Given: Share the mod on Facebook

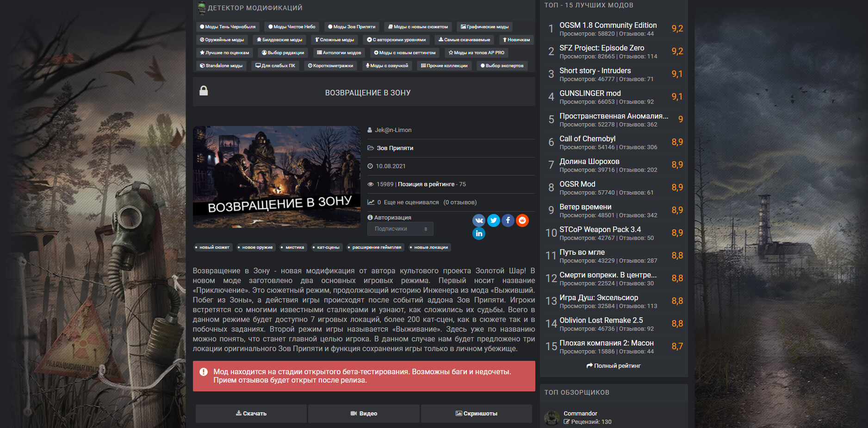Looking at the screenshot, I should (x=508, y=220).
